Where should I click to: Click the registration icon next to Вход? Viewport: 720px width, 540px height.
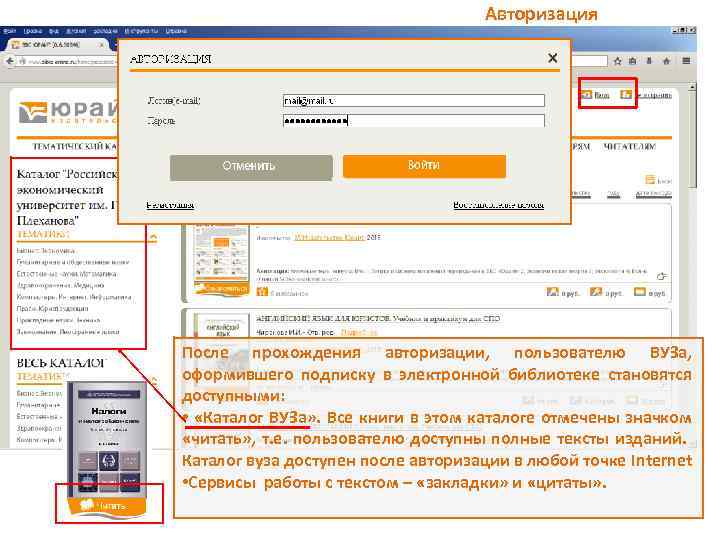point(626,95)
